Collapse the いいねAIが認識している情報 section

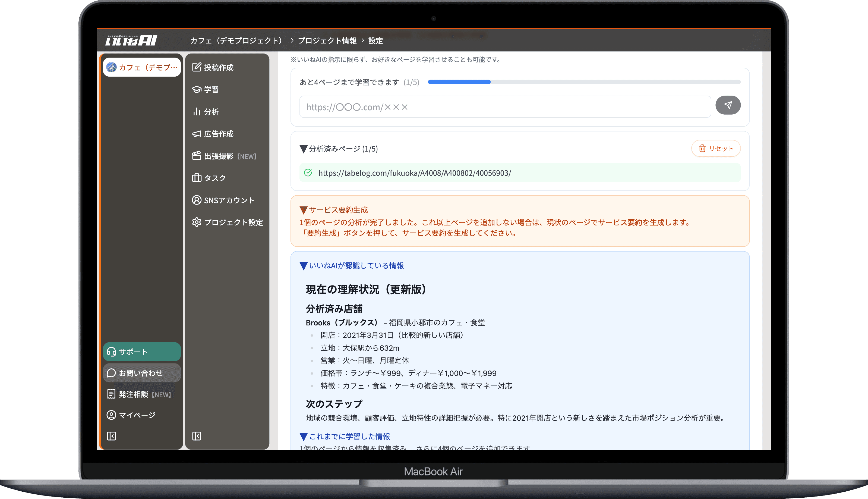pyautogui.click(x=304, y=265)
